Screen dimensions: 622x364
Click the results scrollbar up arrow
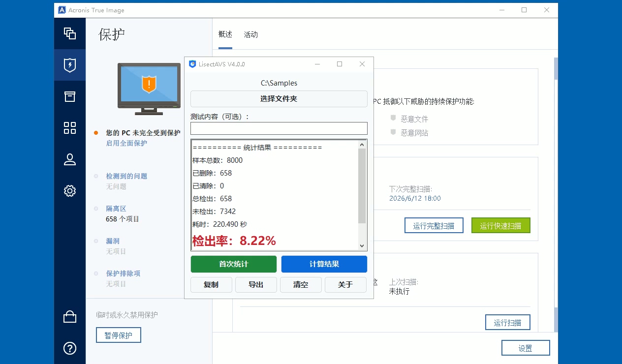[362, 145]
